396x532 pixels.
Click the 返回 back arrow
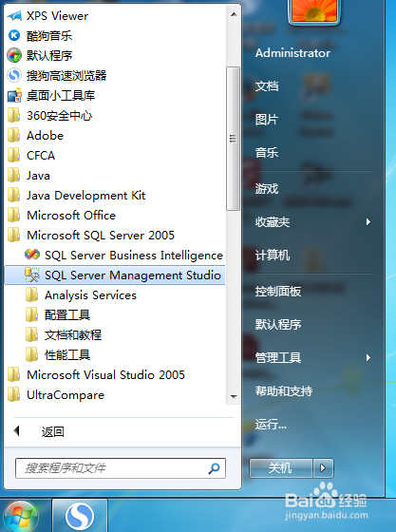coord(16,431)
